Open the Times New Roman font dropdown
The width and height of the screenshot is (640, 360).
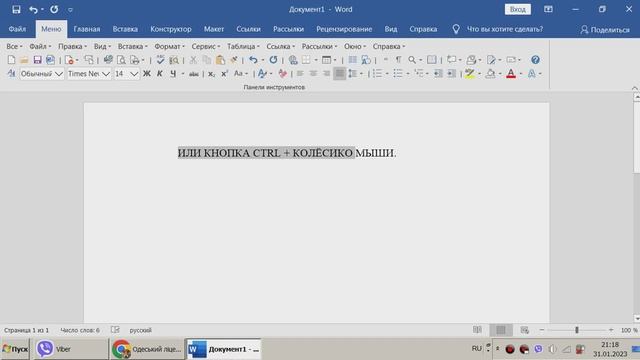pyautogui.click(x=106, y=74)
